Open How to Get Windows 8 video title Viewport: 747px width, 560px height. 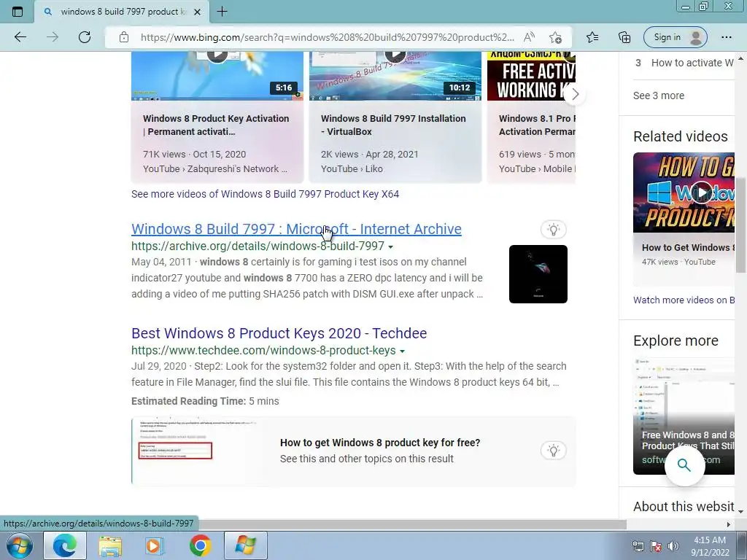688,248
